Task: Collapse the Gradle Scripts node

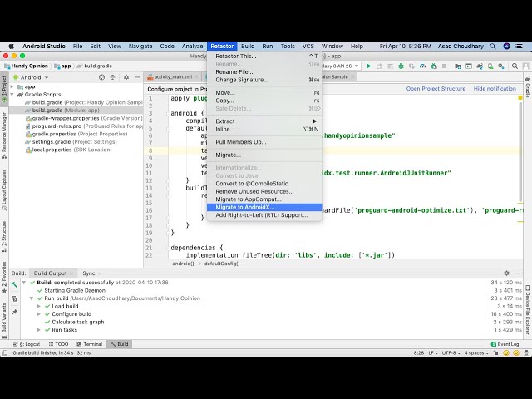Action: pyautogui.click(x=12, y=95)
